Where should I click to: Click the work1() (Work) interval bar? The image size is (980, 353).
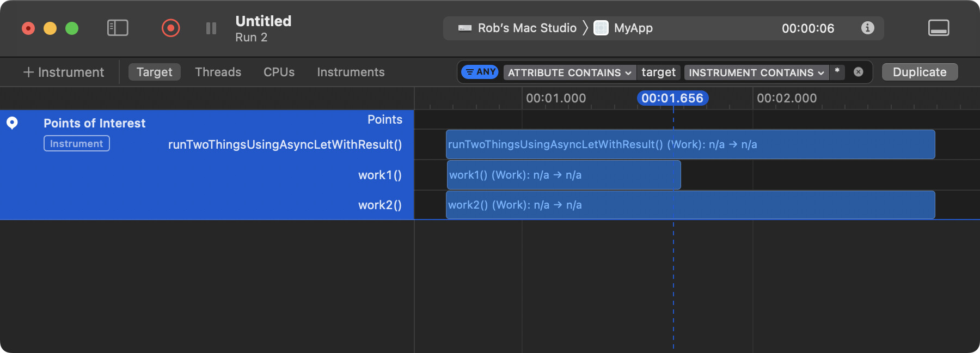pyautogui.click(x=564, y=175)
